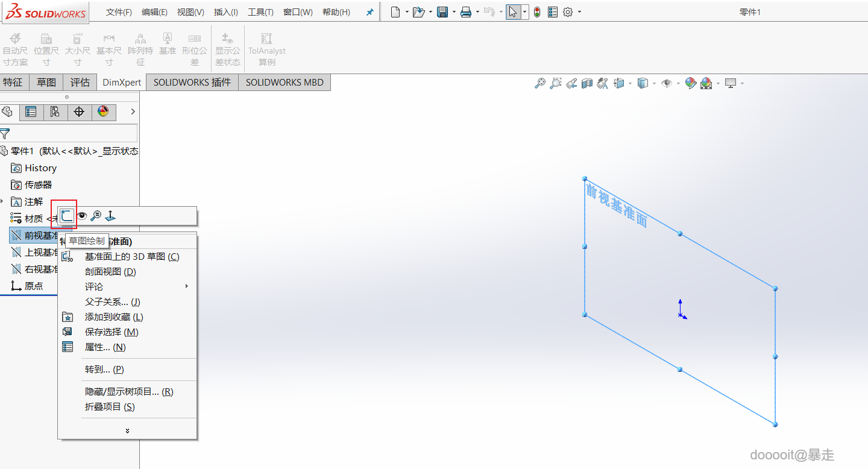Viewport: 868px width, 469px height.
Task: Open the 窗口(W) menu
Action: click(298, 12)
